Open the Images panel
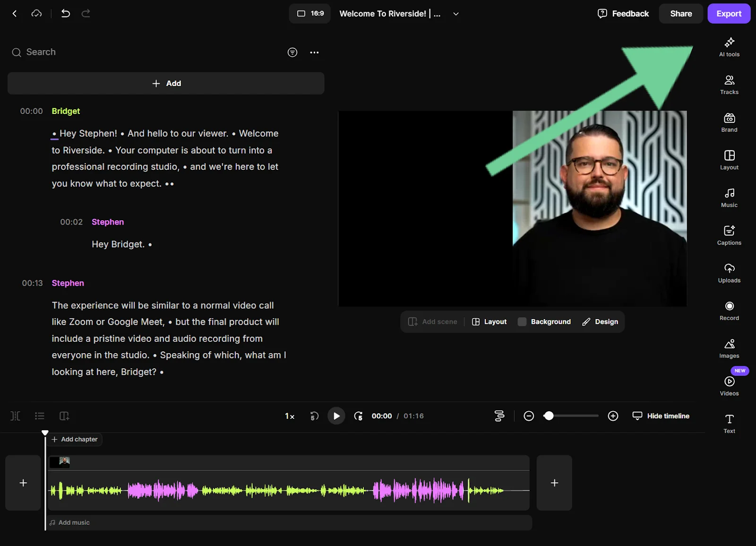The width and height of the screenshot is (756, 546). [729, 348]
